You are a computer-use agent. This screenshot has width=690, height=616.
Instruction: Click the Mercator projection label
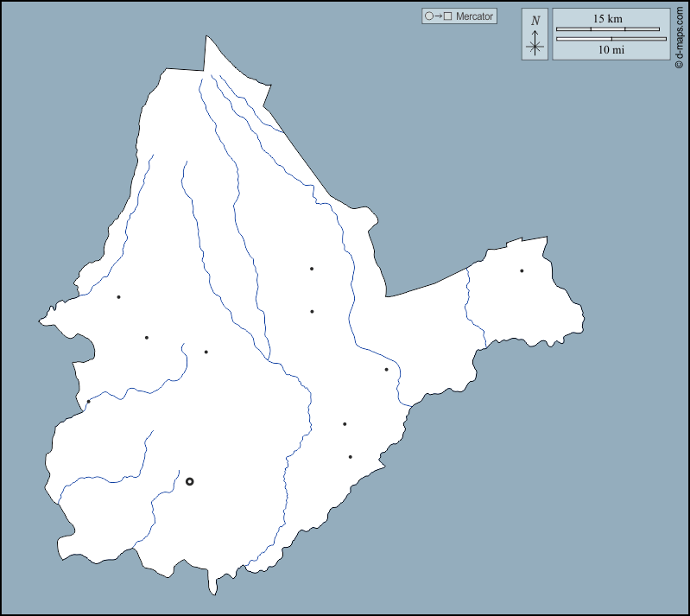point(474,16)
